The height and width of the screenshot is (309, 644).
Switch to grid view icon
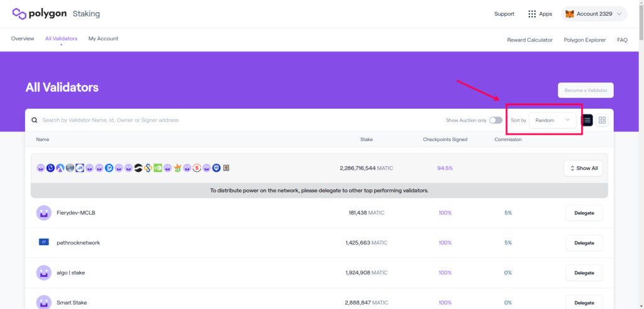point(602,120)
